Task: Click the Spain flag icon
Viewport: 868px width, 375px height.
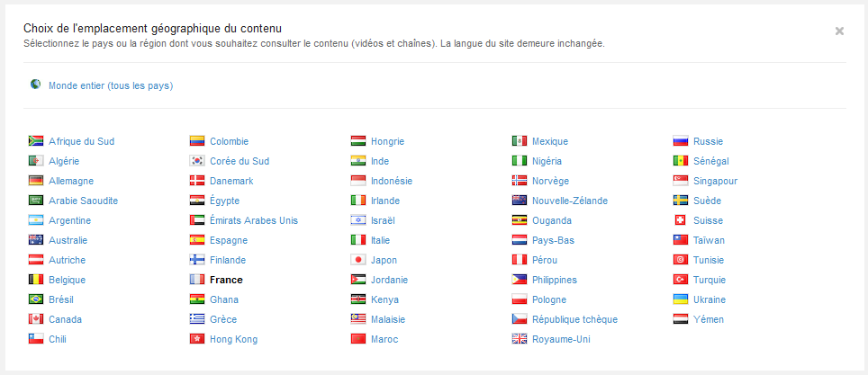Action: point(197,240)
